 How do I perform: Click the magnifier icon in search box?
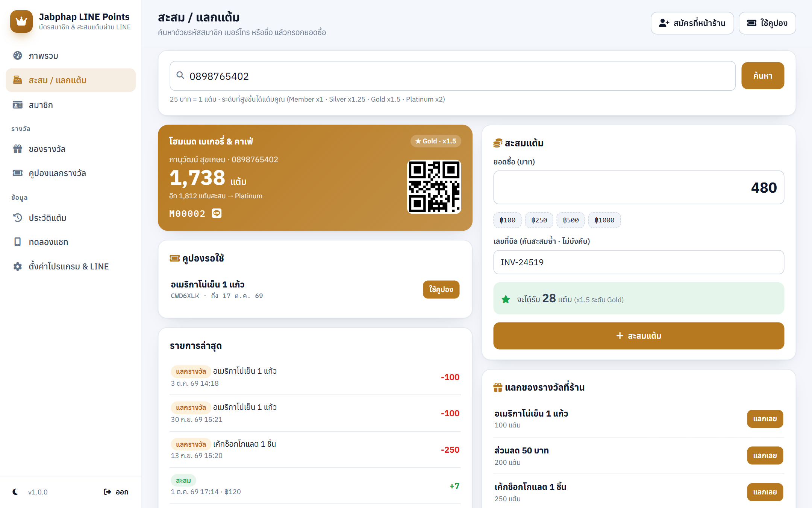pos(180,76)
